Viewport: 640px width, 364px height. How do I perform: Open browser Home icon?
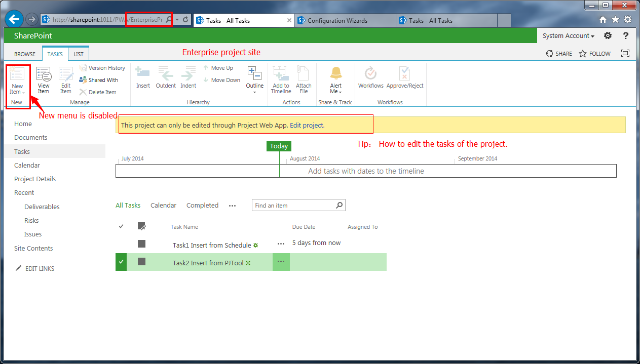[603, 20]
